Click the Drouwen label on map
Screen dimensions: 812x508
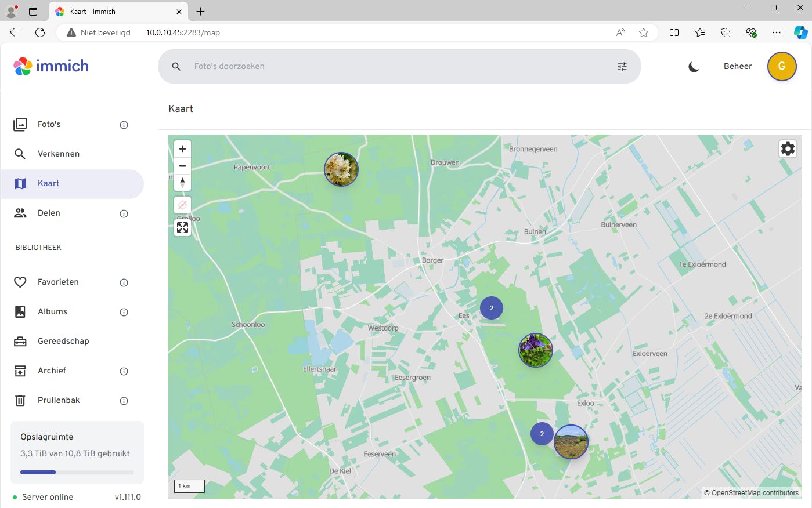[x=445, y=163]
